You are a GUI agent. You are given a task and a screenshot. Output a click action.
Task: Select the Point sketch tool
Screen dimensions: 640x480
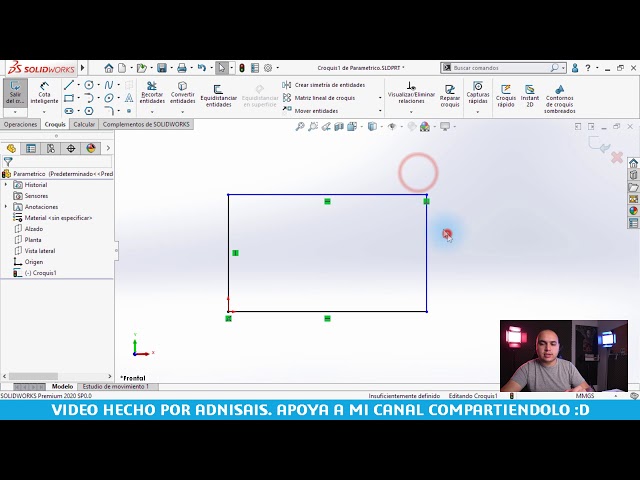(x=129, y=111)
